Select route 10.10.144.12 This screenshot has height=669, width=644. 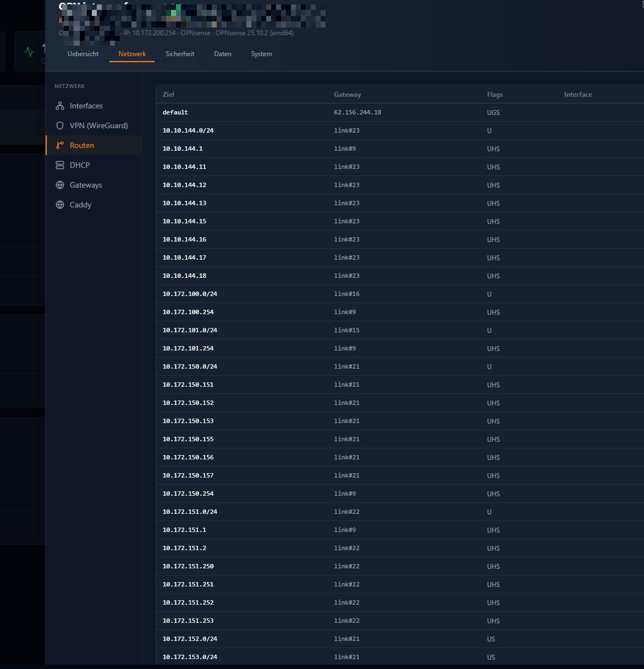(x=400, y=185)
